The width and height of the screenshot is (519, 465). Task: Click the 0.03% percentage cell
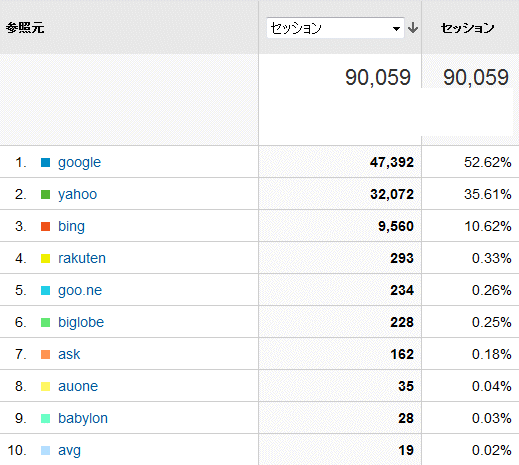pyautogui.click(x=492, y=419)
